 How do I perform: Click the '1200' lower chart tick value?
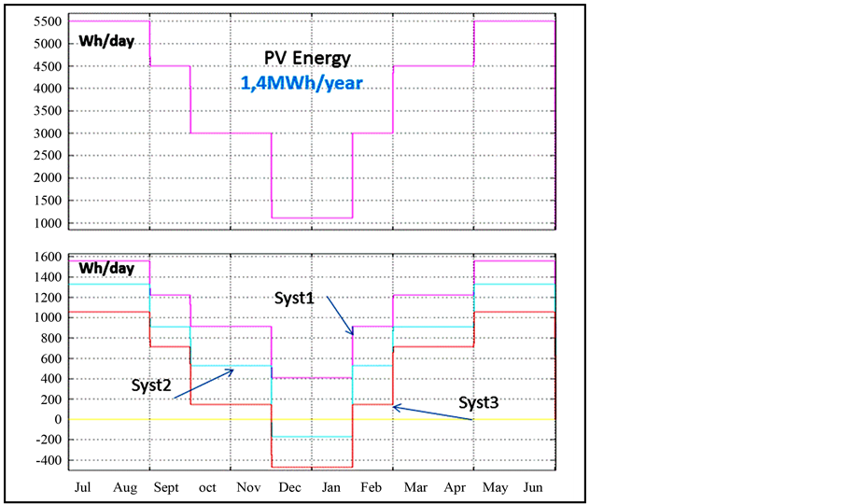tap(49, 298)
